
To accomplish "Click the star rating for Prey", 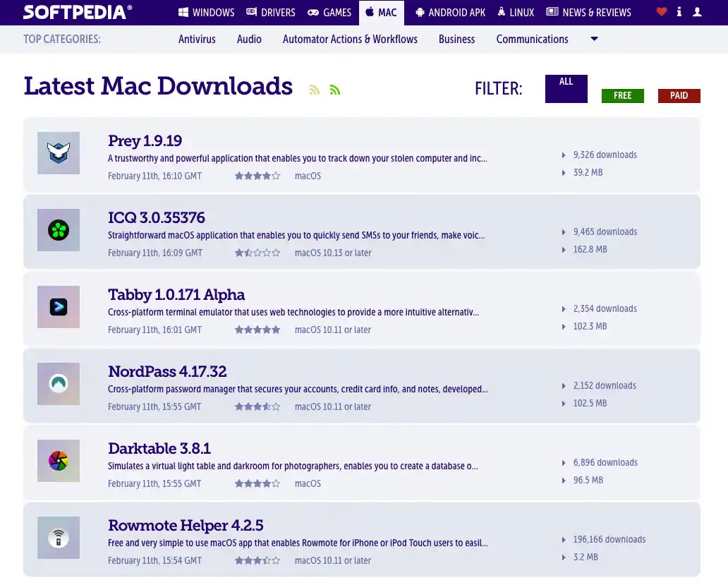I will click(257, 176).
